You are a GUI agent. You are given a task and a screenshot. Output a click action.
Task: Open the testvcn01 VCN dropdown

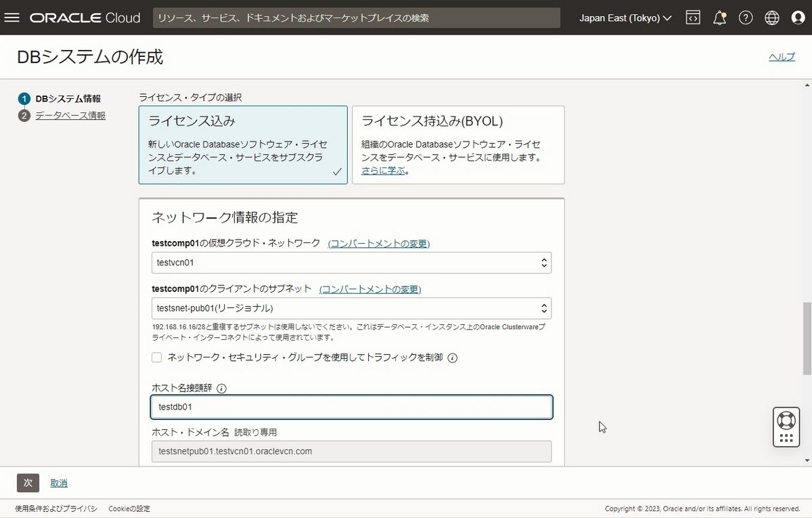(x=351, y=263)
